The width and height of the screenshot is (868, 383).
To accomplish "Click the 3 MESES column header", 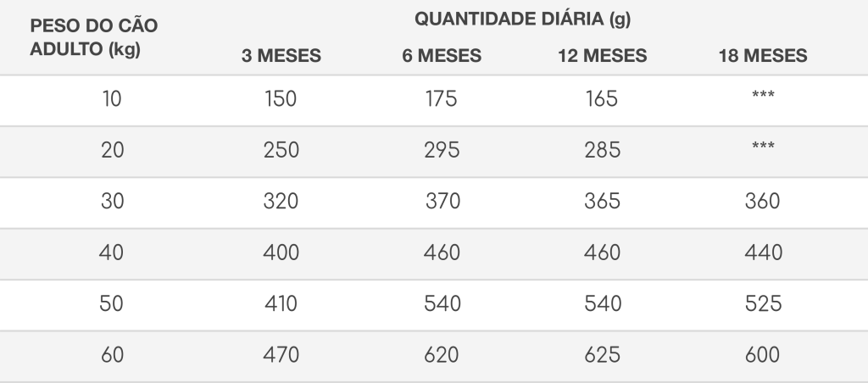I will [281, 55].
